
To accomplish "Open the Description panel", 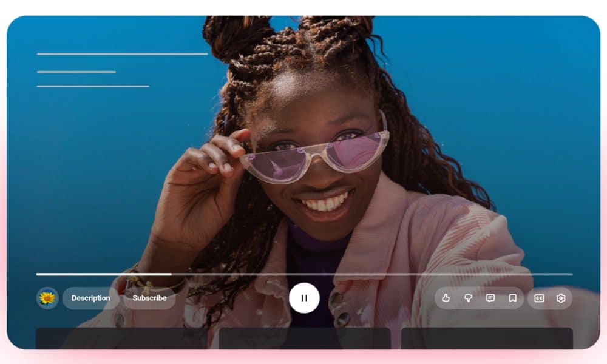I will (x=90, y=298).
